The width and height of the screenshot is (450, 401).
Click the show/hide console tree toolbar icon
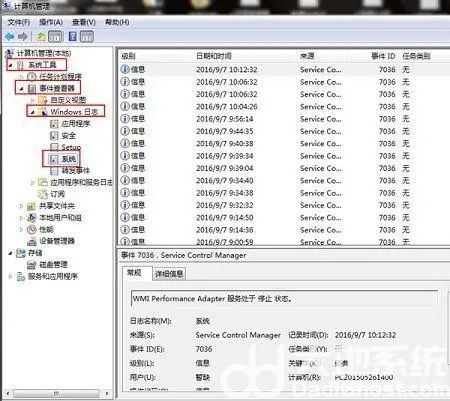click(55, 36)
